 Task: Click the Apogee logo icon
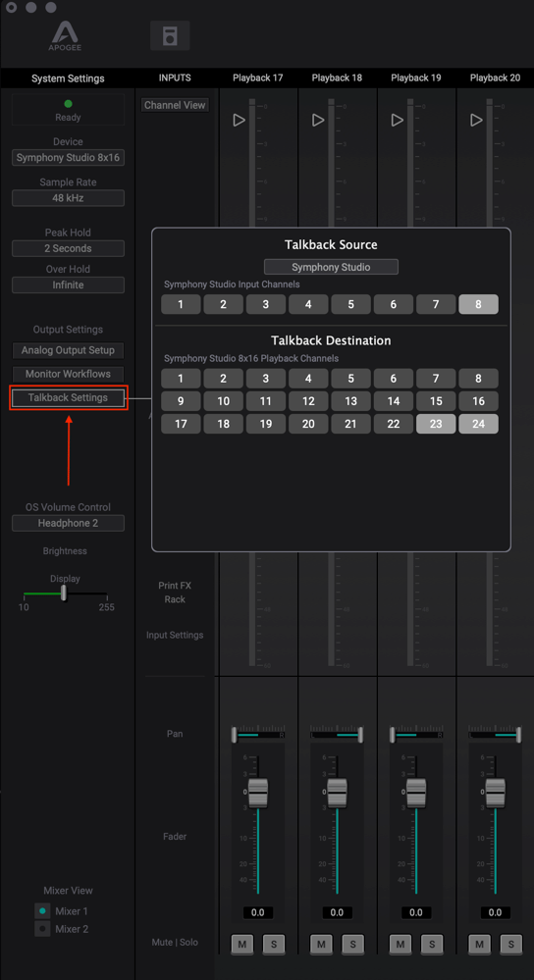click(66, 35)
